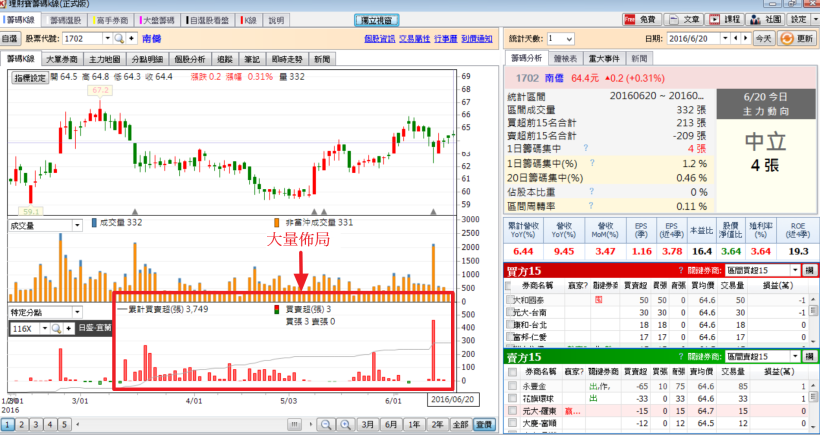820x435 pixels.
Task: Click the 1年 range button
Action: click(x=415, y=424)
